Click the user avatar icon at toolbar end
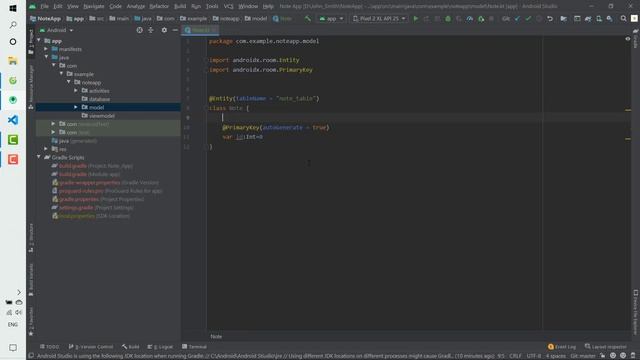Viewport: 640px width, 360px height. (x=634, y=19)
